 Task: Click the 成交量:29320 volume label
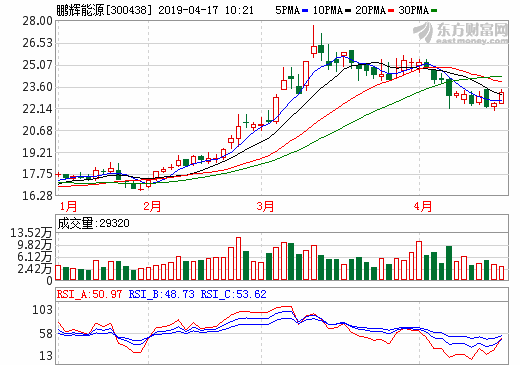tap(93, 223)
